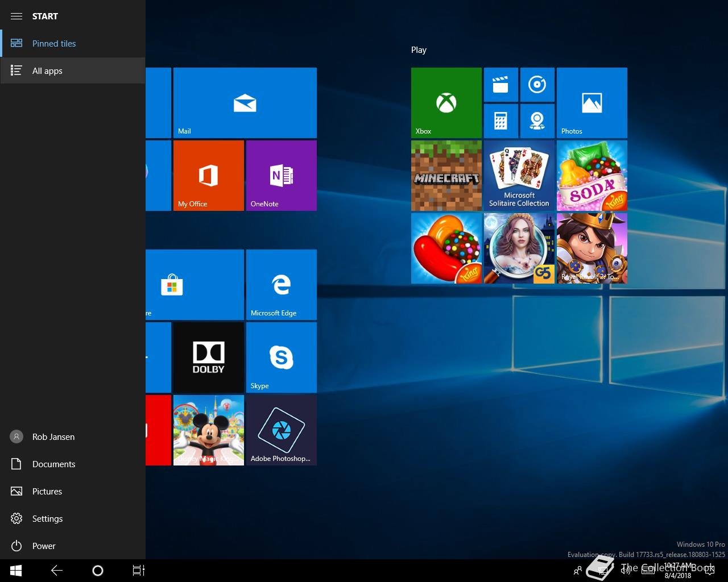This screenshot has height=582, width=728.
Task: Open Microsoft Solitaire Collection tile
Action: [519, 176]
